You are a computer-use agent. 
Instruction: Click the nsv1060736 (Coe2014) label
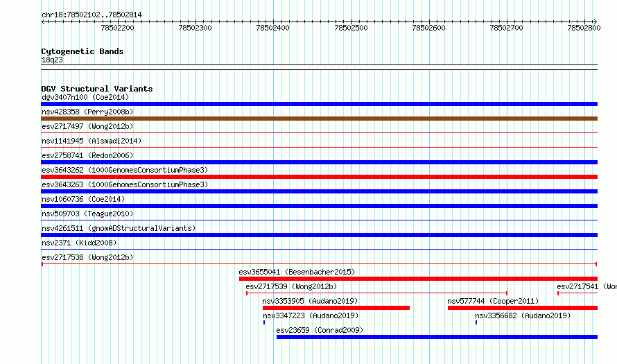pyautogui.click(x=83, y=199)
